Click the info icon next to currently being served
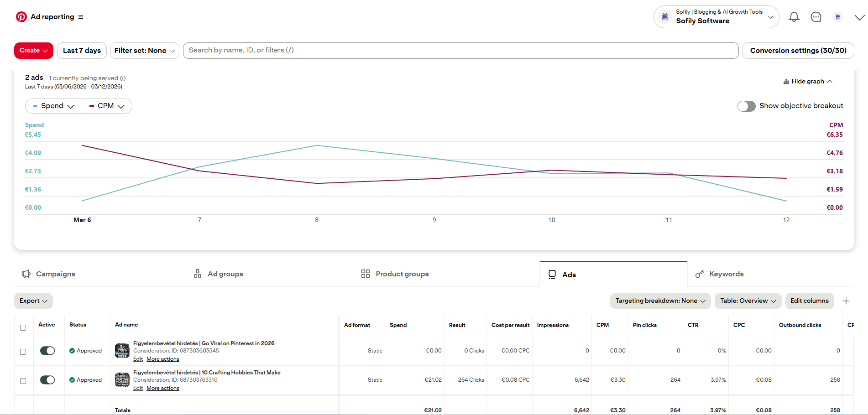 tap(123, 78)
